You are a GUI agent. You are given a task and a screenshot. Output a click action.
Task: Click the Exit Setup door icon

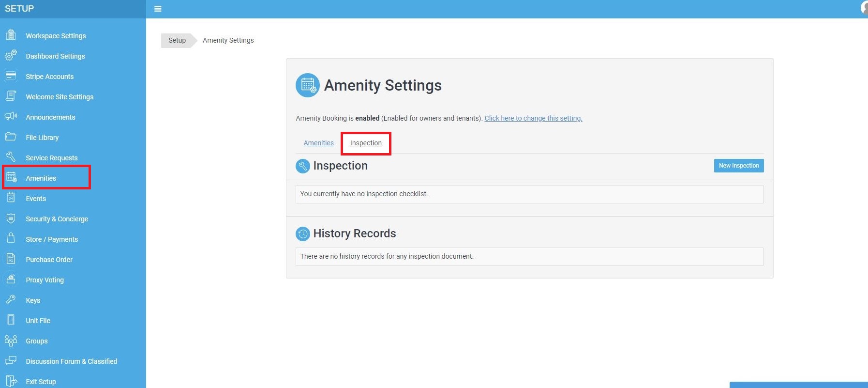point(11,381)
